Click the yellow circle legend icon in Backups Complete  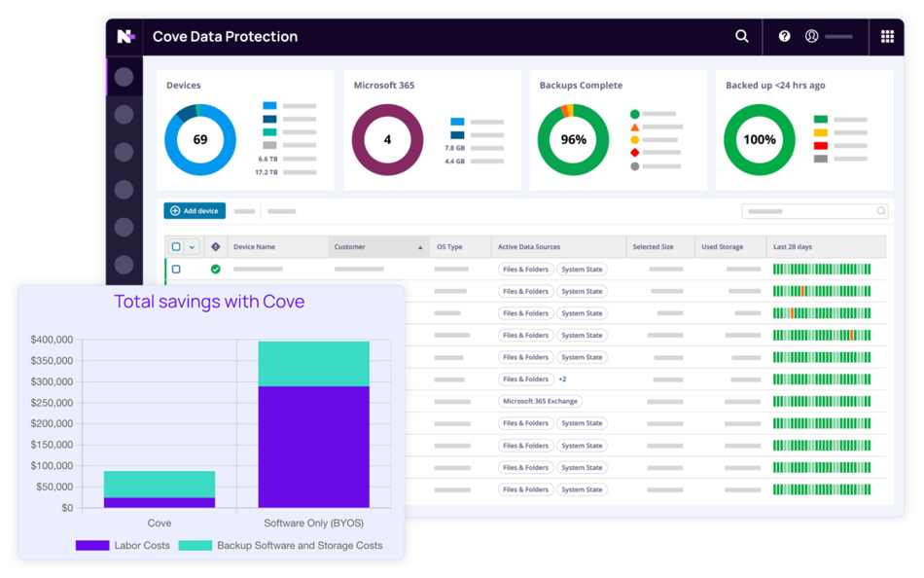click(635, 140)
